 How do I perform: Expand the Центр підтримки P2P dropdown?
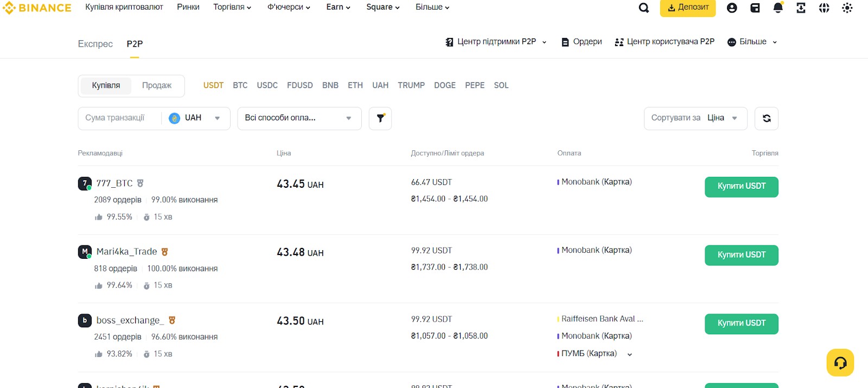(496, 42)
